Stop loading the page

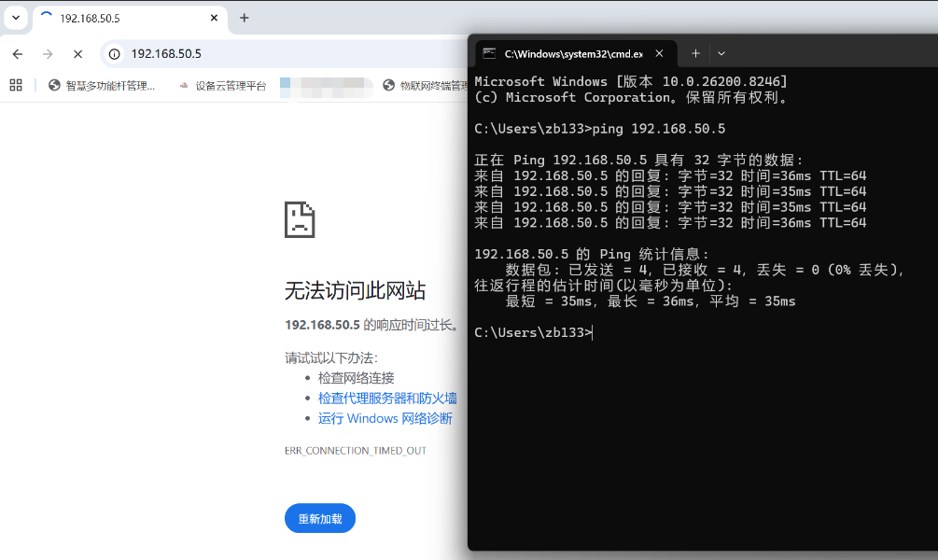coord(78,54)
